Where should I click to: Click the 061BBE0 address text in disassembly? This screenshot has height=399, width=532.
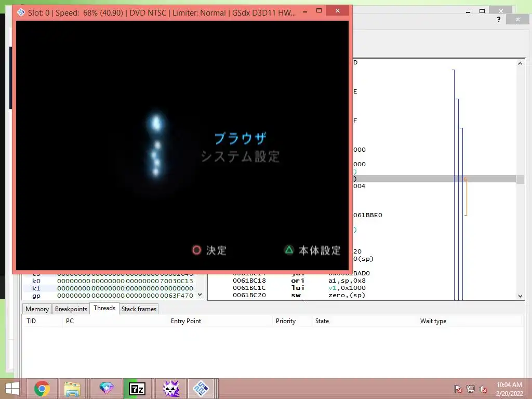368,215
